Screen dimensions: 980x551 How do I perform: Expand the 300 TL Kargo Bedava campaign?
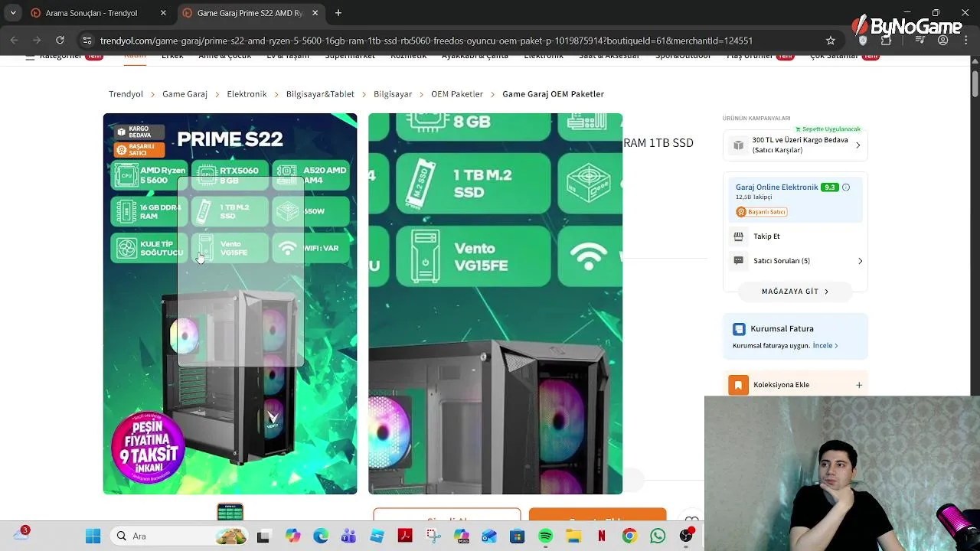[857, 145]
